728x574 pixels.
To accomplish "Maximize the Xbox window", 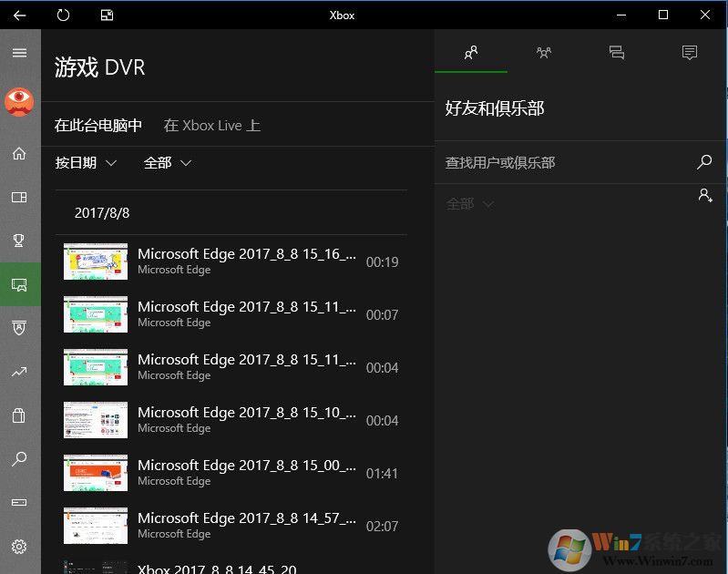I will tap(663, 15).
